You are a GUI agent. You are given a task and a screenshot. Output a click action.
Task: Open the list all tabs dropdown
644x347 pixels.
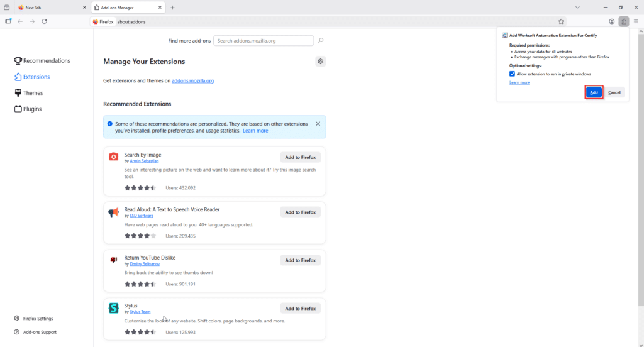[577, 8]
